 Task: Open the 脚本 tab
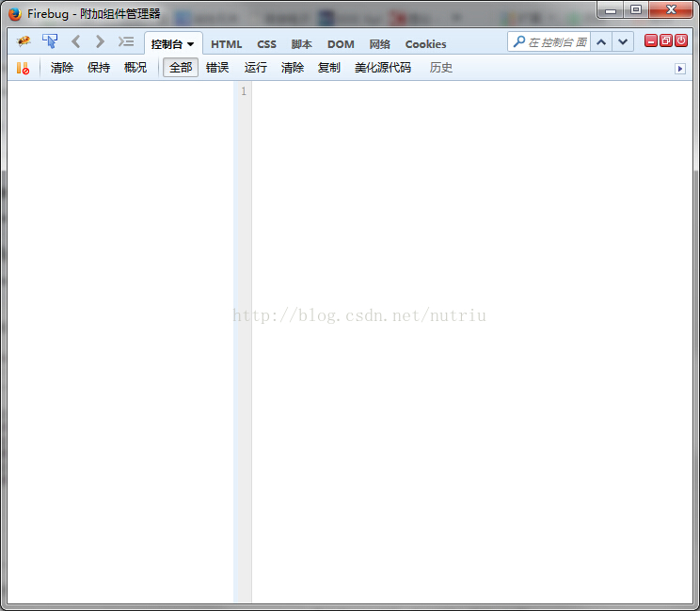302,44
